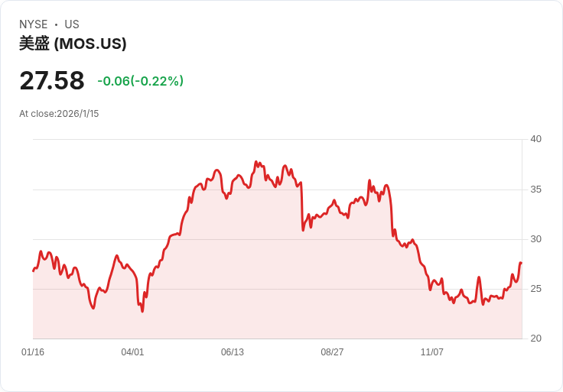Click the 01/16 date on x-axis

pyautogui.click(x=33, y=352)
